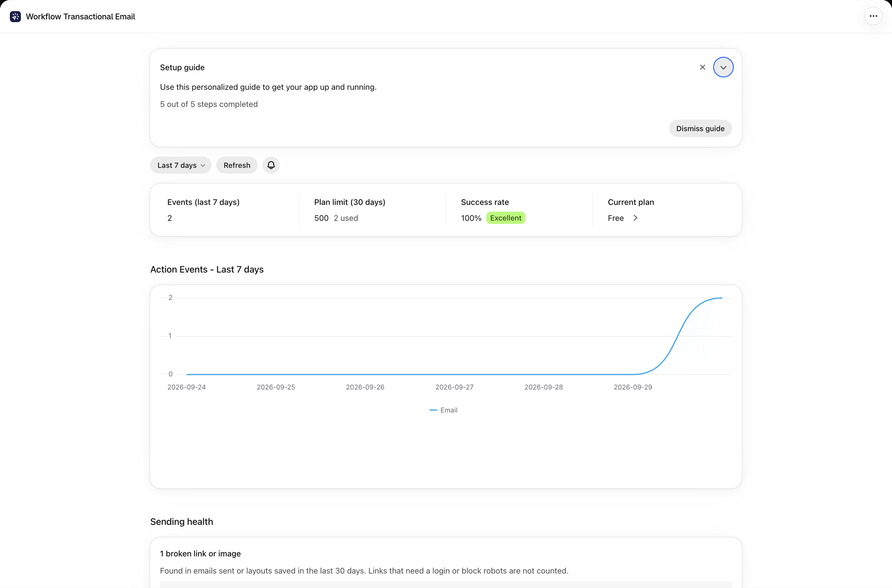Open the three-dot more options menu
This screenshot has width=892, height=588.
coord(873,16)
